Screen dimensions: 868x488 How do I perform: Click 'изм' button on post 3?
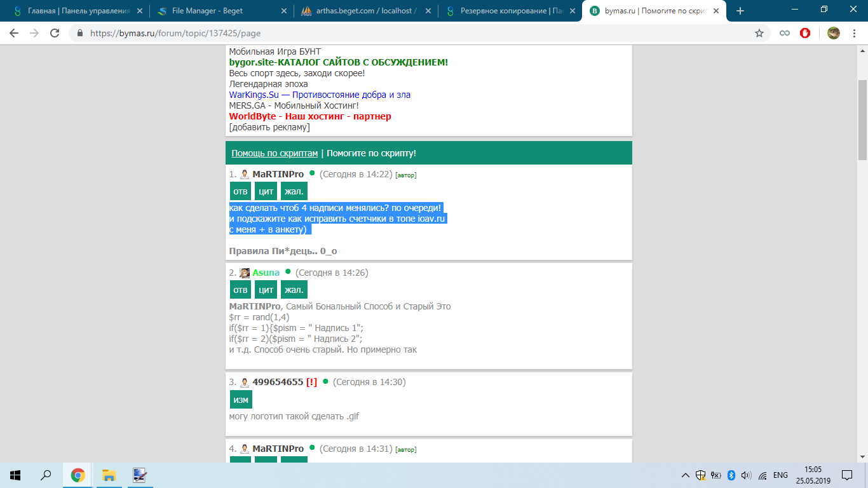coord(241,399)
